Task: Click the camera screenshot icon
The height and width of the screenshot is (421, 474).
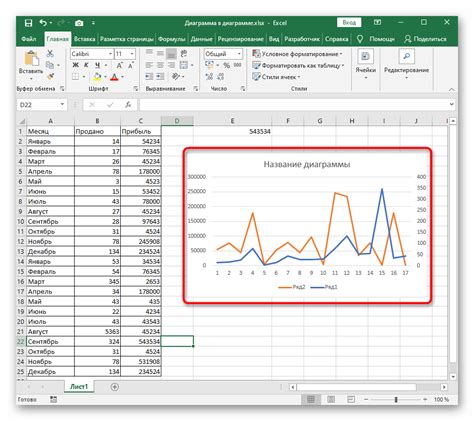Action: (79, 23)
